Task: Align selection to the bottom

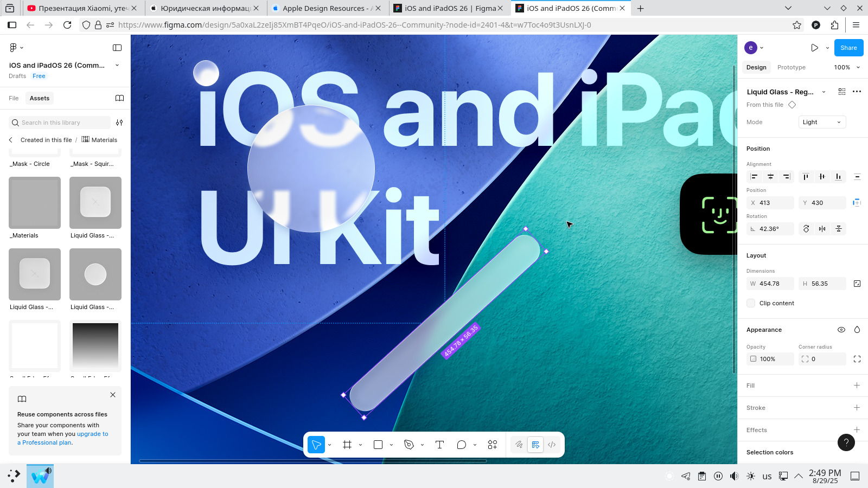Action: (x=839, y=177)
